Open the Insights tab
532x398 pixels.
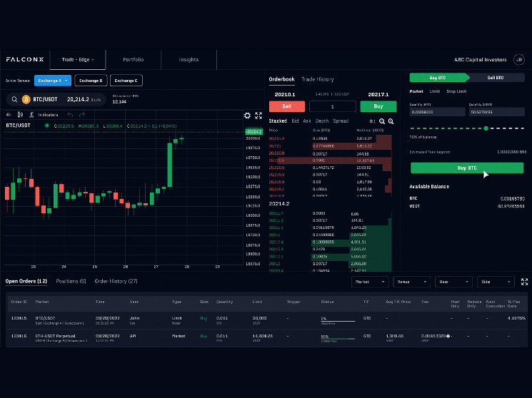point(189,60)
